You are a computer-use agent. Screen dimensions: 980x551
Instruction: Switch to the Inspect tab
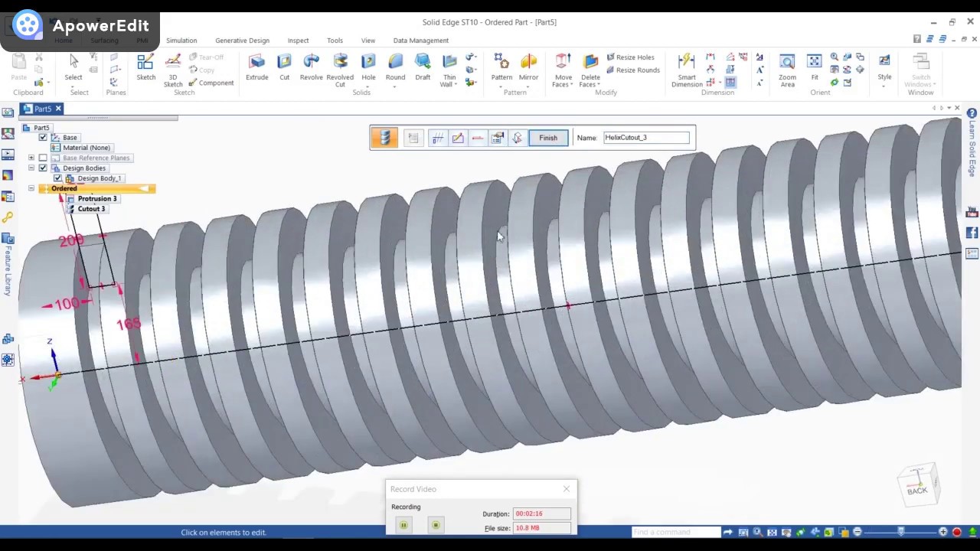point(298,41)
